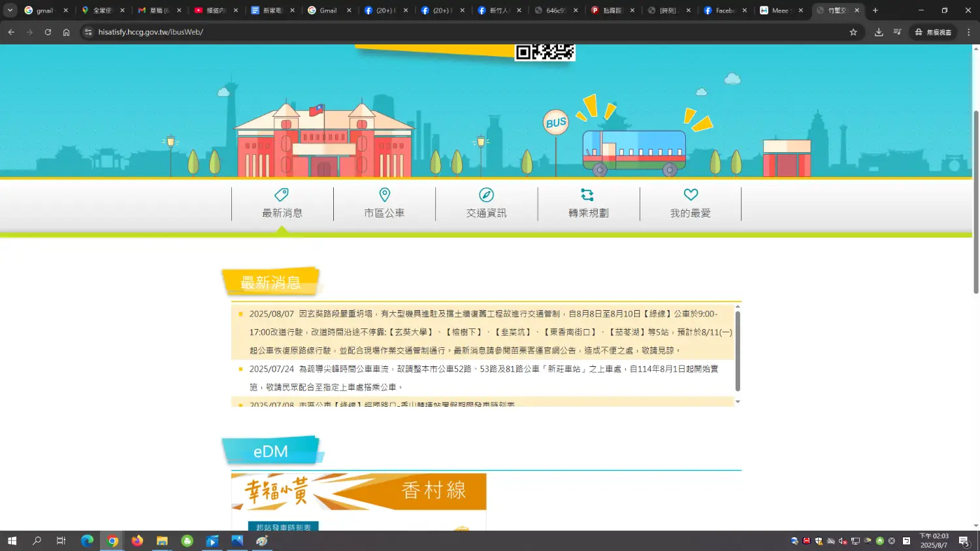Switch to the Meee browser tab

coord(780,10)
